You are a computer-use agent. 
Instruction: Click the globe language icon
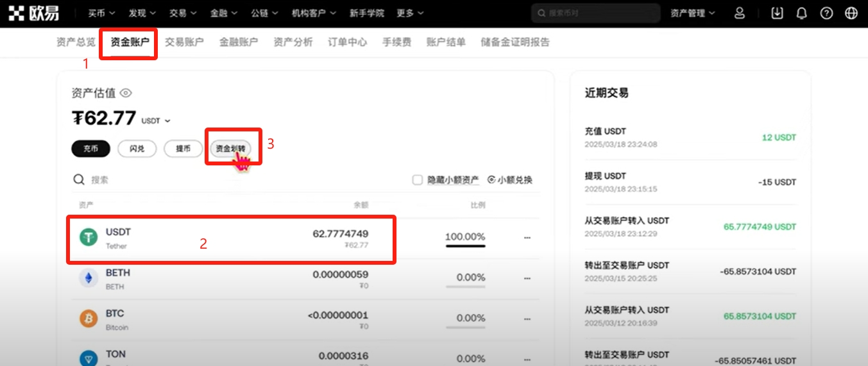coord(851,13)
